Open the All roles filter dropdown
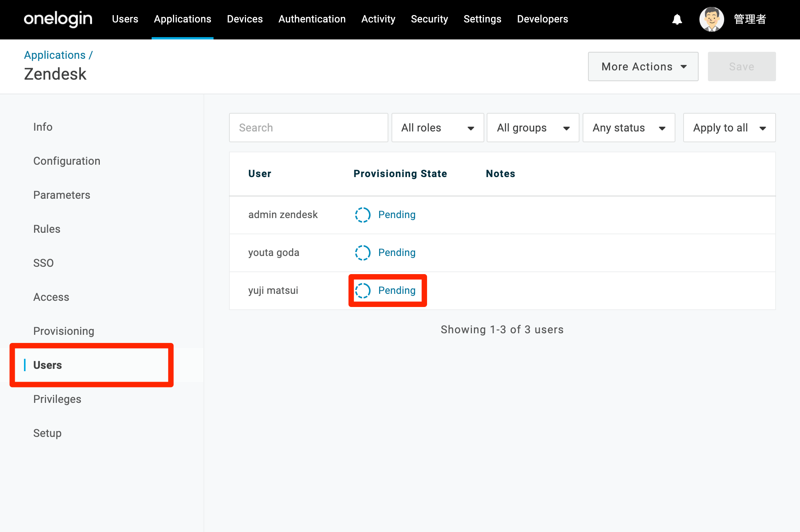 click(438, 128)
